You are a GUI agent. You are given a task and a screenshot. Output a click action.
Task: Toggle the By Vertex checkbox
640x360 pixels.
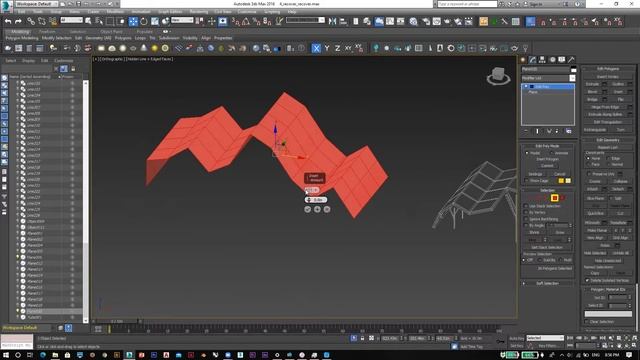click(x=527, y=213)
